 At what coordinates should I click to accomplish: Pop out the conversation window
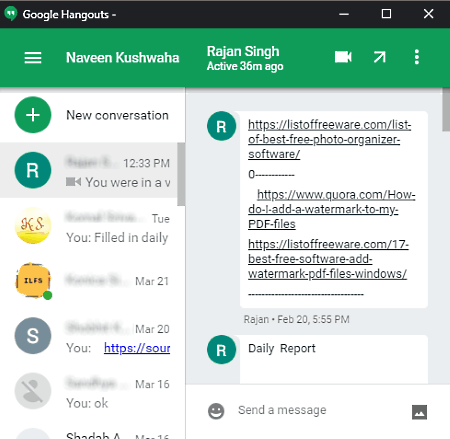click(x=380, y=57)
